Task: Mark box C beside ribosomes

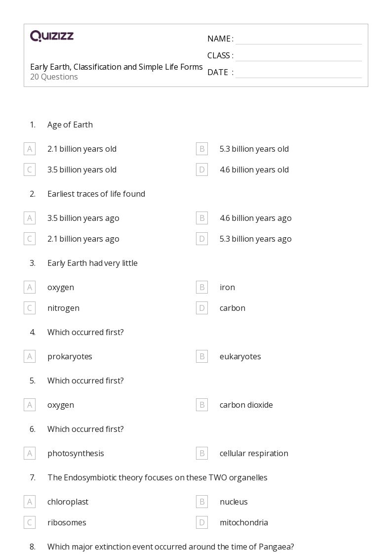Action: pos(30,522)
